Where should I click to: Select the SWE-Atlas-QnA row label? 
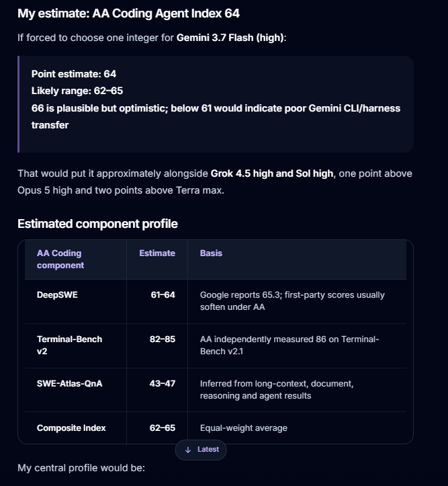[69, 383]
